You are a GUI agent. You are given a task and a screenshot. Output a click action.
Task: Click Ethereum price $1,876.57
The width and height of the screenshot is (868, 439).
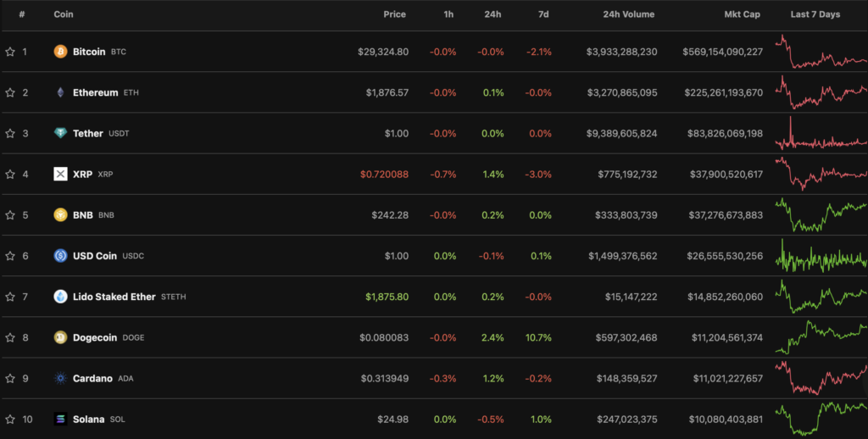(x=387, y=92)
